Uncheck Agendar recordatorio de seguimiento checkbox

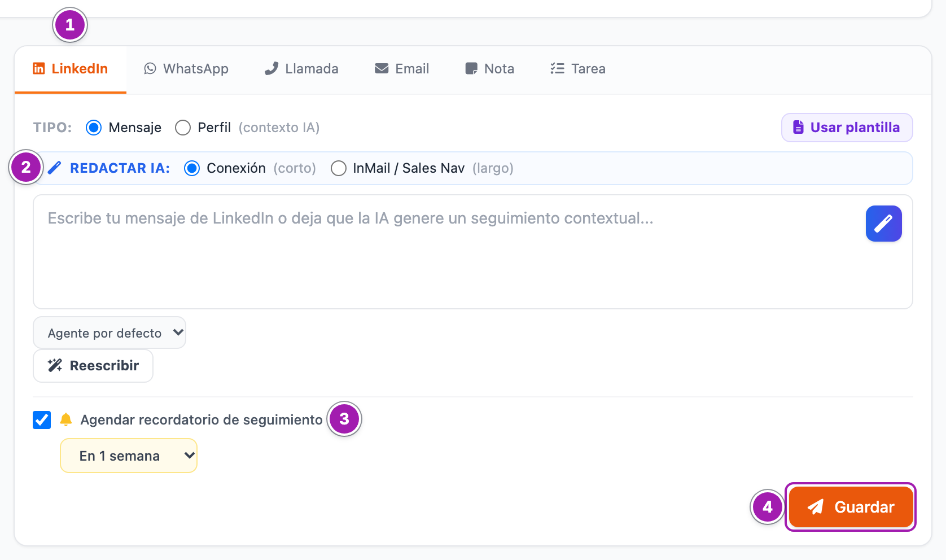tap(42, 420)
